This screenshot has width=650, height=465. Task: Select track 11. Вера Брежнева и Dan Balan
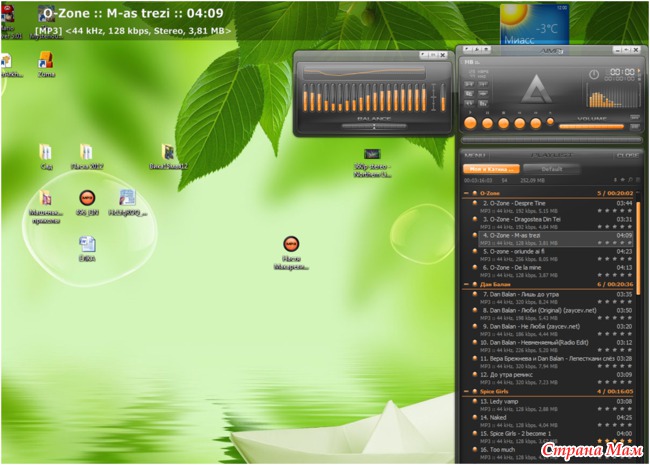(555, 362)
